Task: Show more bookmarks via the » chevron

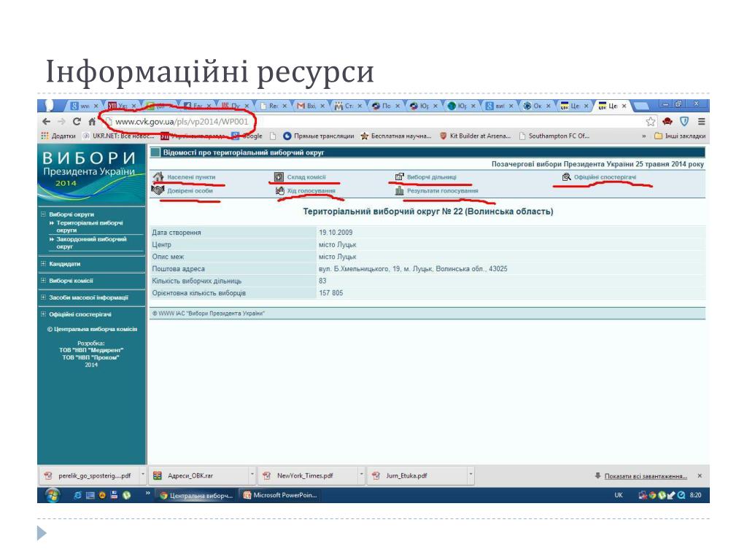Action: coord(643,136)
